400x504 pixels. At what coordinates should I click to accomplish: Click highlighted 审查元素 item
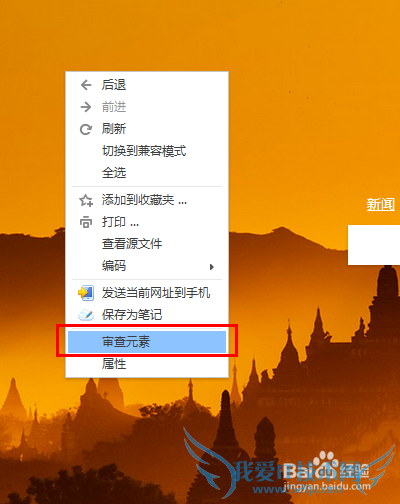(147, 341)
